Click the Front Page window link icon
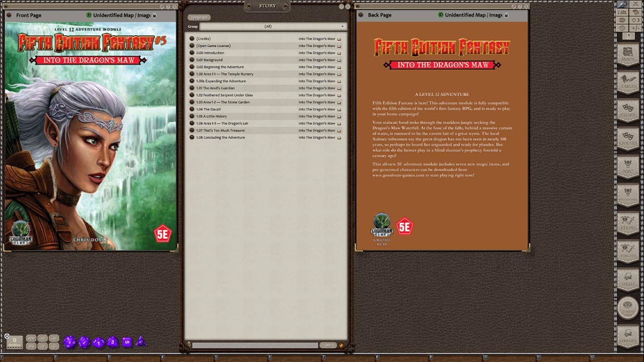644x362 pixels. point(10,15)
